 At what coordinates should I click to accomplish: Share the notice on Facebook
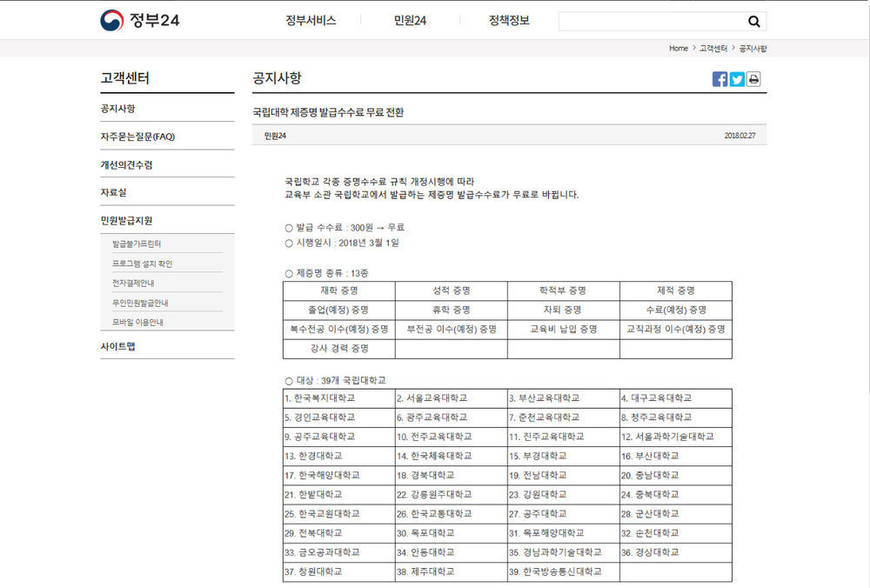coord(719,79)
